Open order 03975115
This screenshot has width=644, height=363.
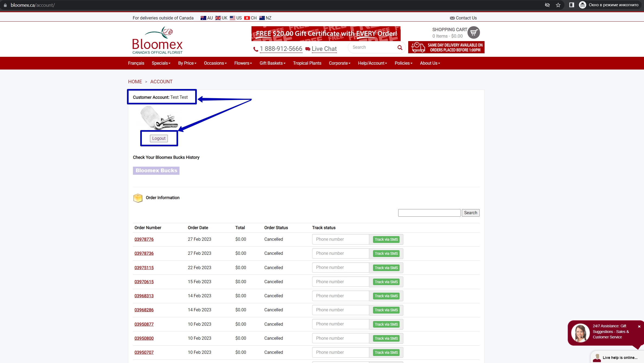click(x=144, y=268)
